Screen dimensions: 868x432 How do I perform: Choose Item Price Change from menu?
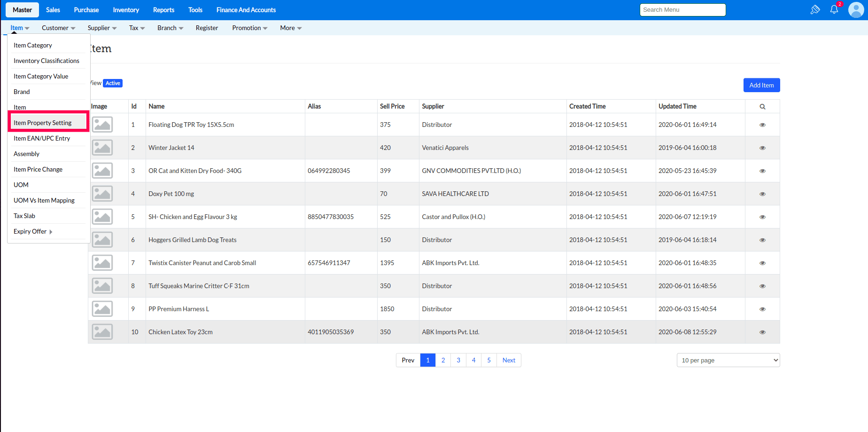(x=38, y=169)
